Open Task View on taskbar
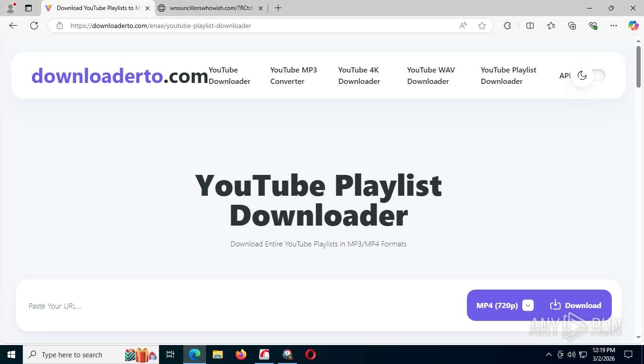644x364 pixels. 170,355
